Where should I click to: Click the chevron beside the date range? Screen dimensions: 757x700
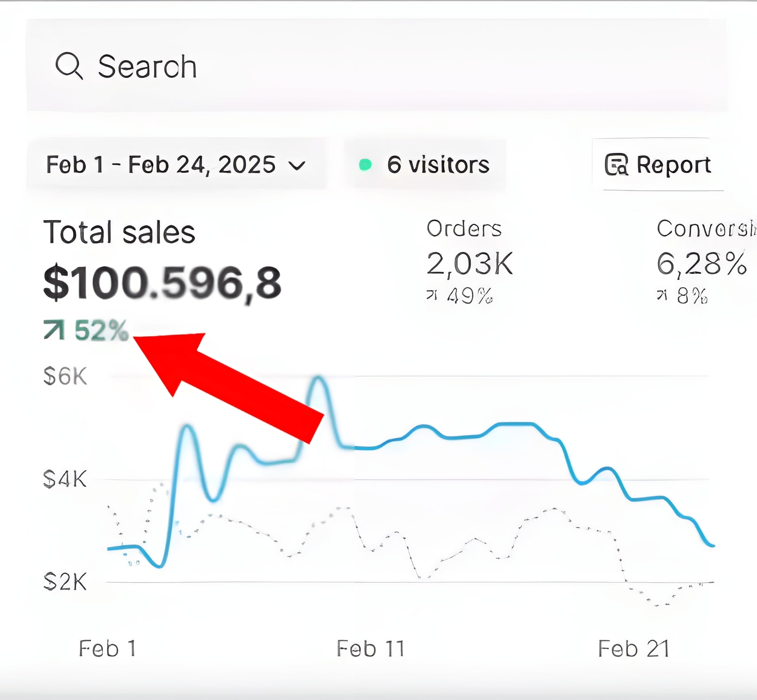[x=297, y=166]
